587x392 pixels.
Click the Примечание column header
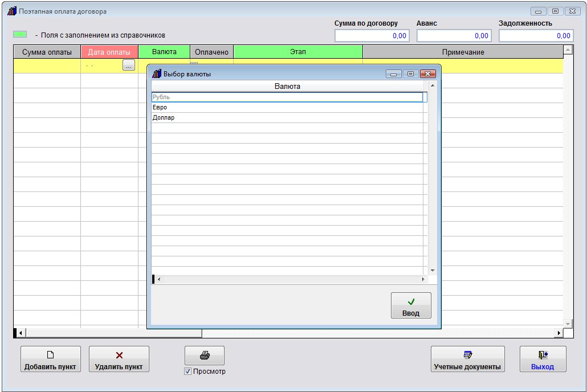click(463, 52)
